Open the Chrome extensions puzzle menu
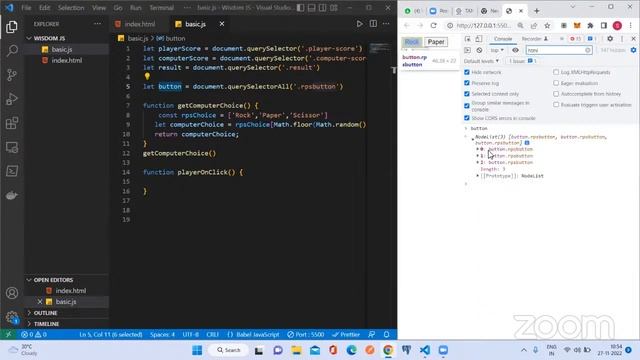Viewport: 640px width, 360px height. click(590, 25)
